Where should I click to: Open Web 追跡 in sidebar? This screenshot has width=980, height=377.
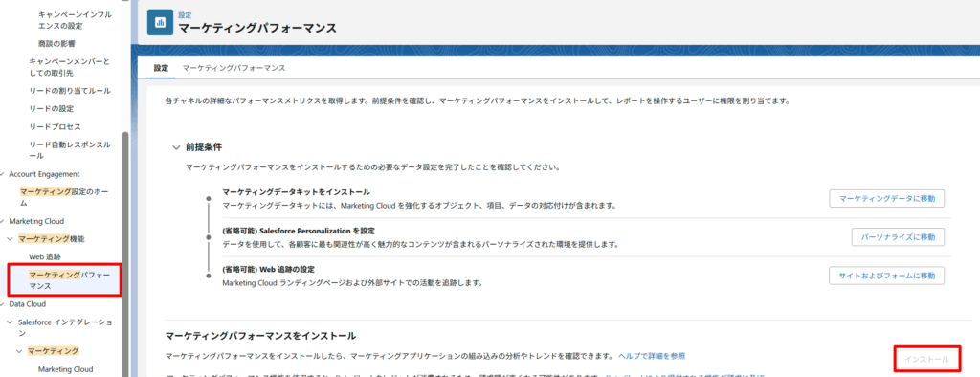point(45,257)
